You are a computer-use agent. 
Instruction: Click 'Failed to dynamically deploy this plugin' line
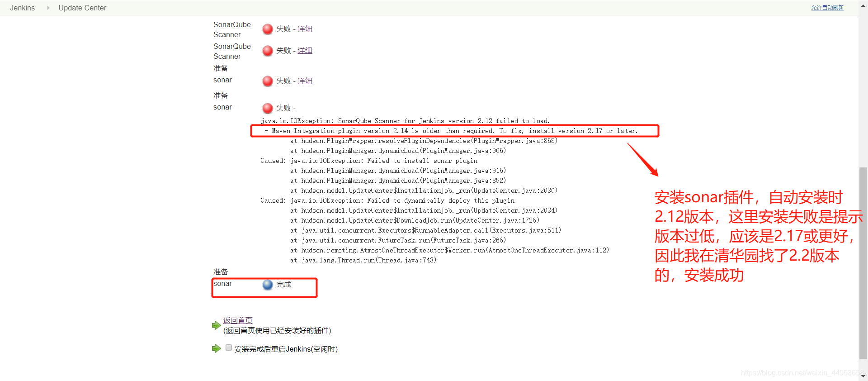click(x=387, y=200)
